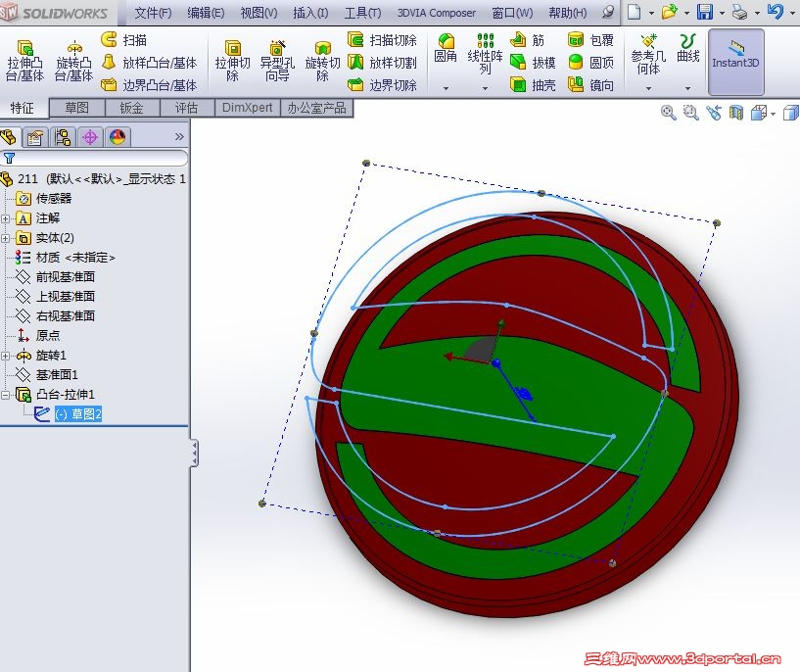800x672 pixels.
Task: Click the Zoom to Fit icon
Action: (668, 113)
